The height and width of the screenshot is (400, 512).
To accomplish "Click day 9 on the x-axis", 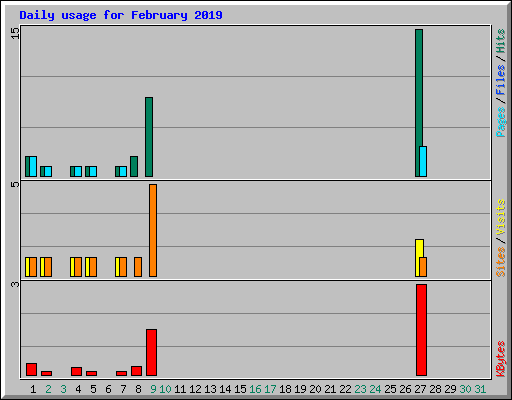I will click(153, 389).
